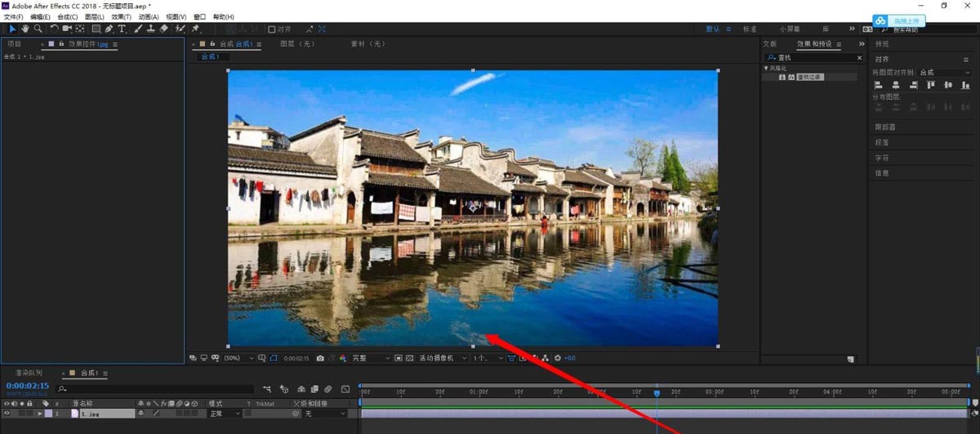Open the 50% magnification dropdown
The width and height of the screenshot is (980, 434).
[x=236, y=358]
